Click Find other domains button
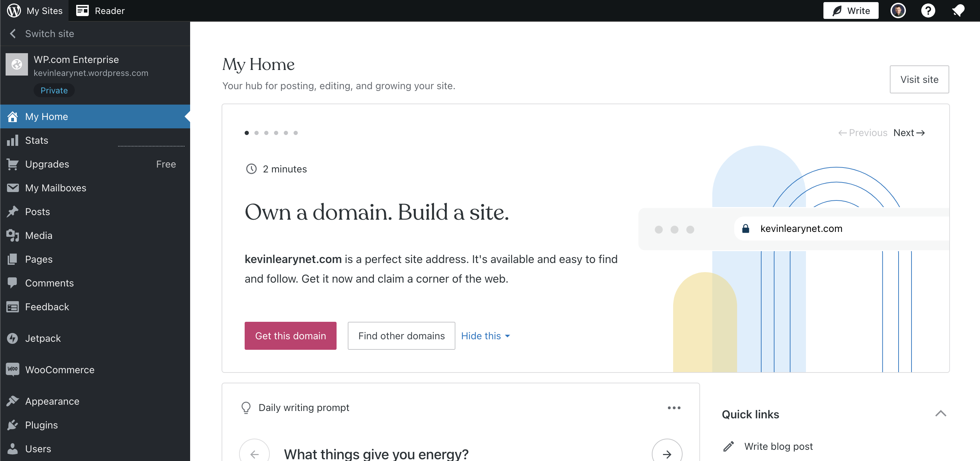The image size is (980, 461). 401,336
